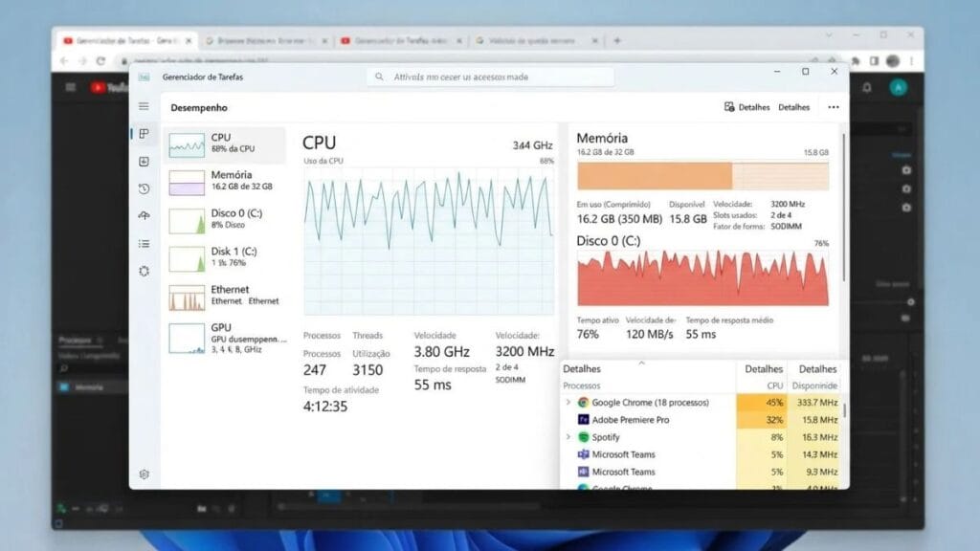Open the Task Manager hamburger navigation menu
The image size is (980, 551).
(x=144, y=106)
